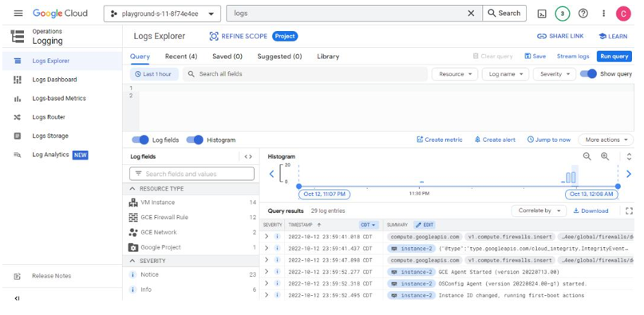Screen dimensions: 644x315
Task: Go to Logs Dashboard in sidebar
Action: click(54, 80)
